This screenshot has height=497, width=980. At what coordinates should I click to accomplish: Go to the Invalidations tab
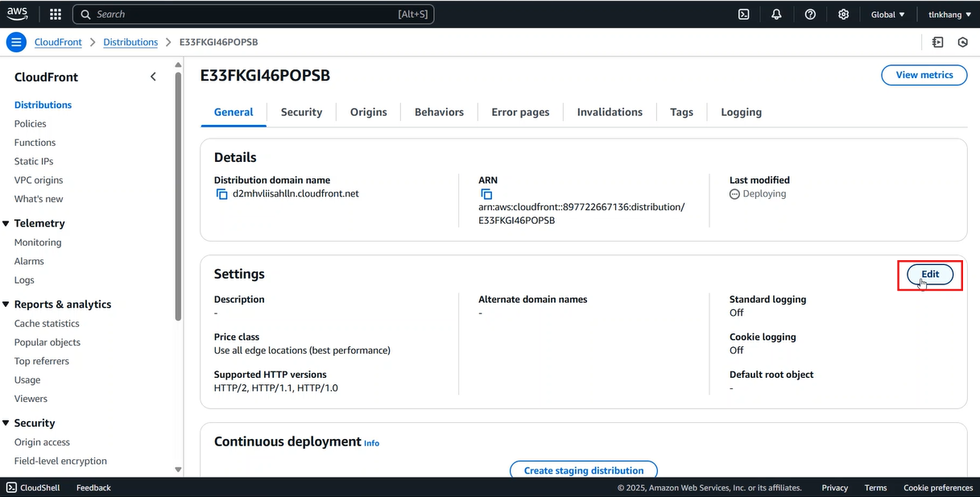(x=610, y=112)
